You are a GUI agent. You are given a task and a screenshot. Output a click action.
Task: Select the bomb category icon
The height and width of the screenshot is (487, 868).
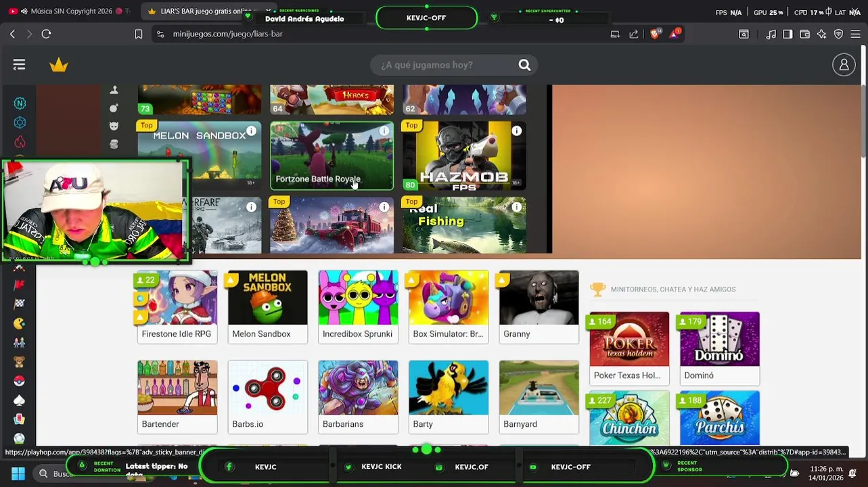114,108
